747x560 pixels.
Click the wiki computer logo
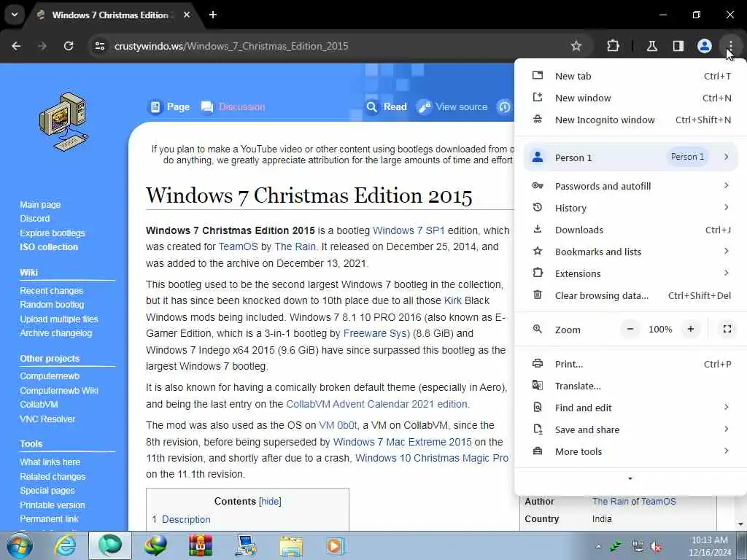pyautogui.click(x=64, y=122)
